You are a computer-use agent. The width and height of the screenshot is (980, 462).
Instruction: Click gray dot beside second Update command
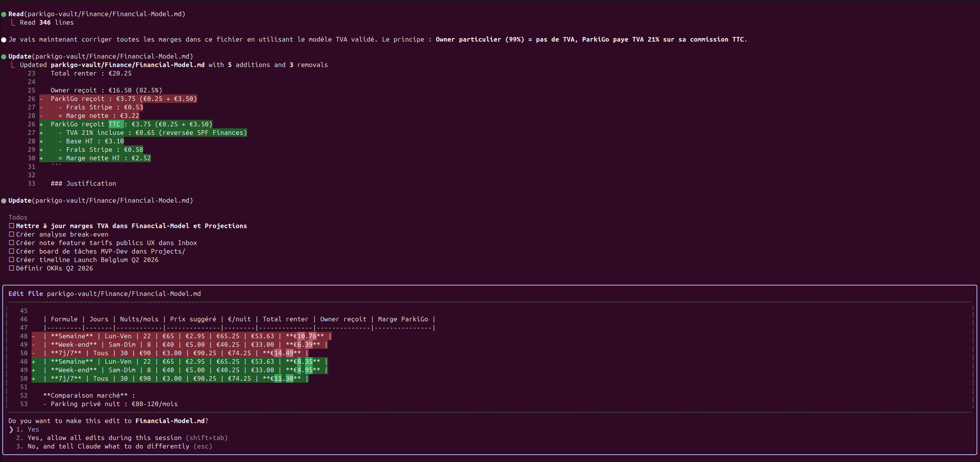point(4,201)
